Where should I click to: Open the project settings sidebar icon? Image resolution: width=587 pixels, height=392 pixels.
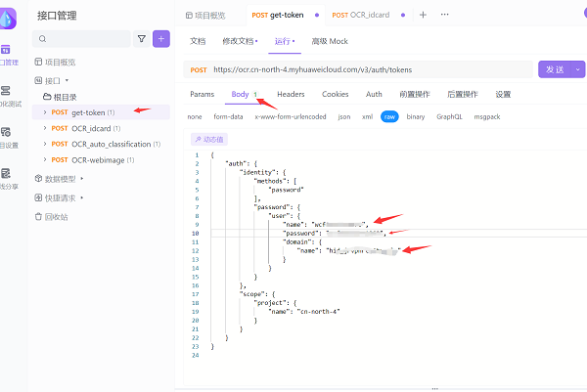coord(8,137)
